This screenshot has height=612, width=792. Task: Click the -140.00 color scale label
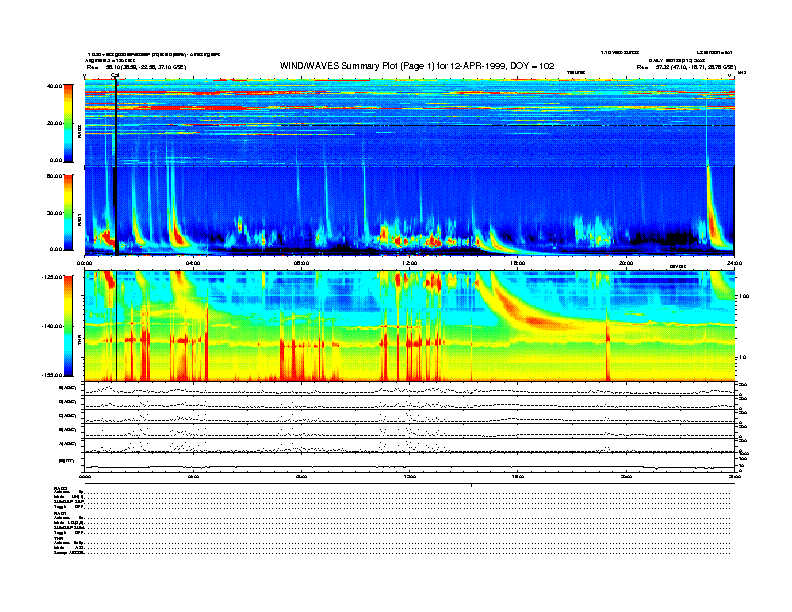point(52,326)
